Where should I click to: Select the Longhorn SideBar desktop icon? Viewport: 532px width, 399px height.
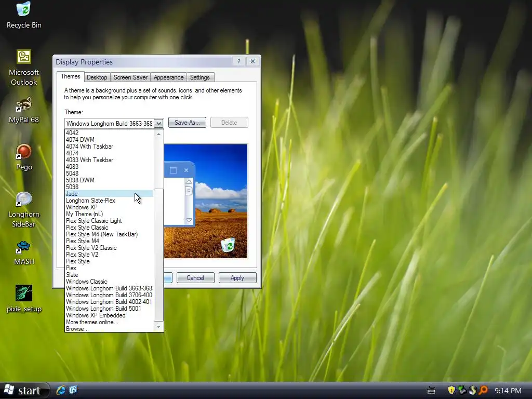tap(24, 209)
